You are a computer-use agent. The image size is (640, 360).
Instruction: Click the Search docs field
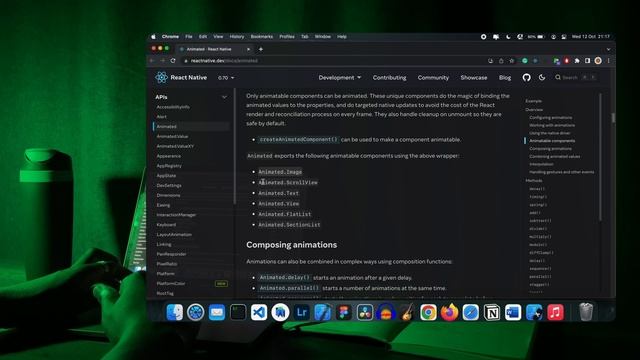(576, 77)
